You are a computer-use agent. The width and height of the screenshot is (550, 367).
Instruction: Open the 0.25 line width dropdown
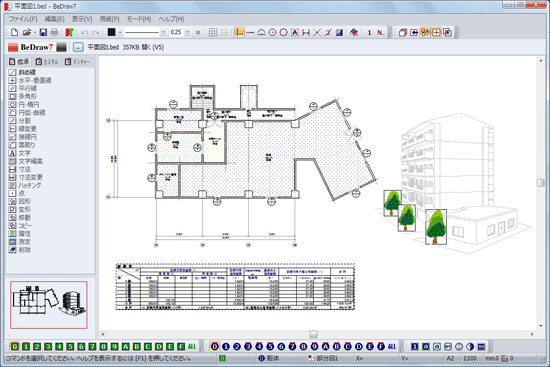pyautogui.click(x=188, y=33)
